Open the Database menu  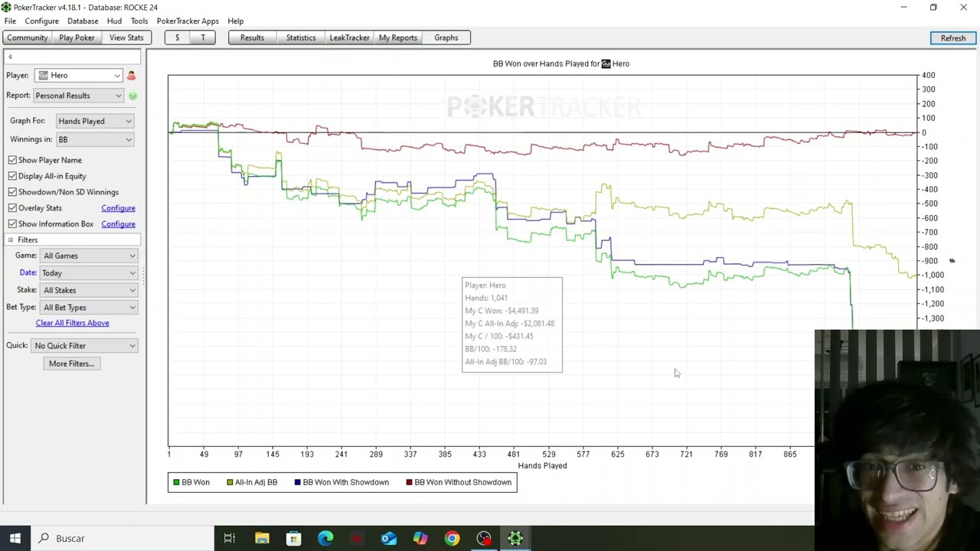[x=83, y=21]
